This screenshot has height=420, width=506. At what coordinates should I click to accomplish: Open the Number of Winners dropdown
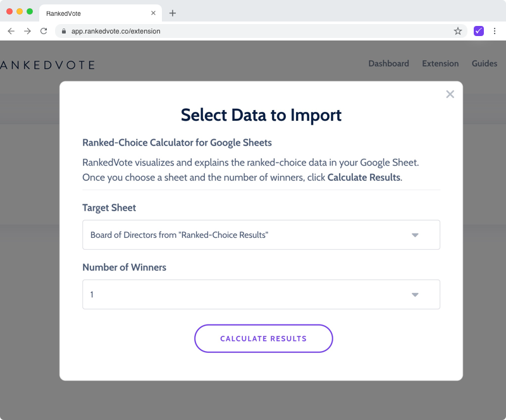(x=261, y=294)
